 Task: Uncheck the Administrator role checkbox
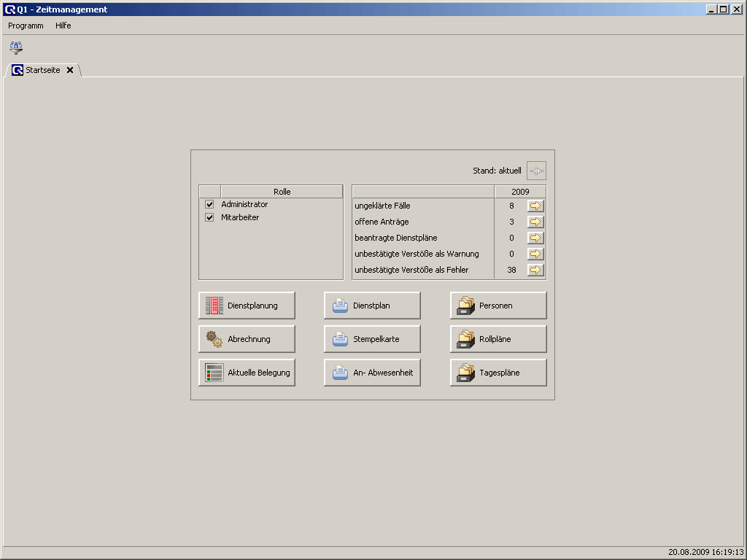pyautogui.click(x=209, y=205)
